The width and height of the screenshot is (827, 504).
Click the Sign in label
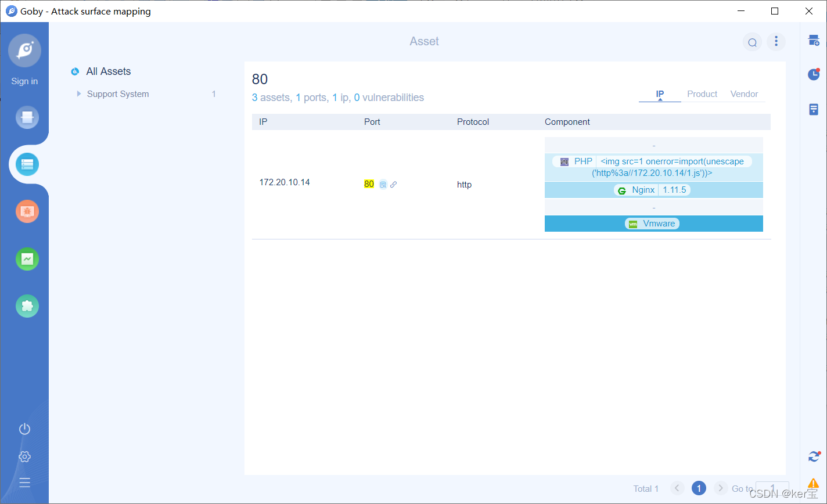[24, 81]
